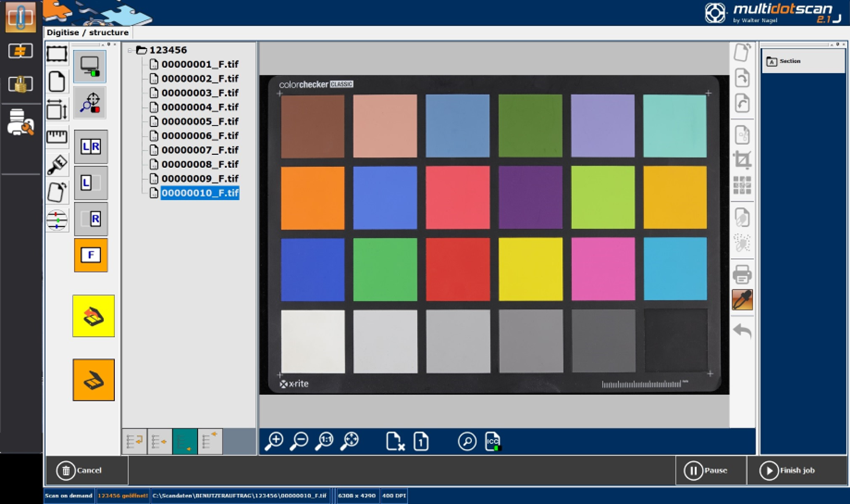Select file 00000001_F.tif

[x=200, y=64]
